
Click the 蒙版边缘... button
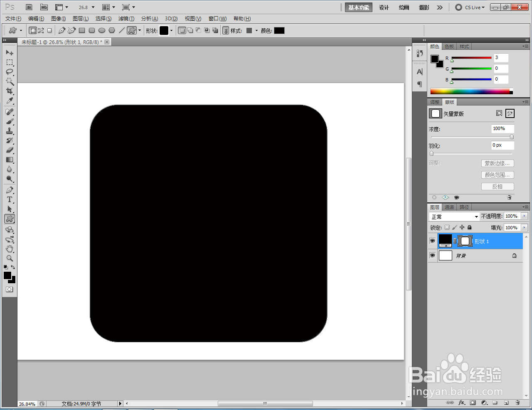pyautogui.click(x=498, y=163)
